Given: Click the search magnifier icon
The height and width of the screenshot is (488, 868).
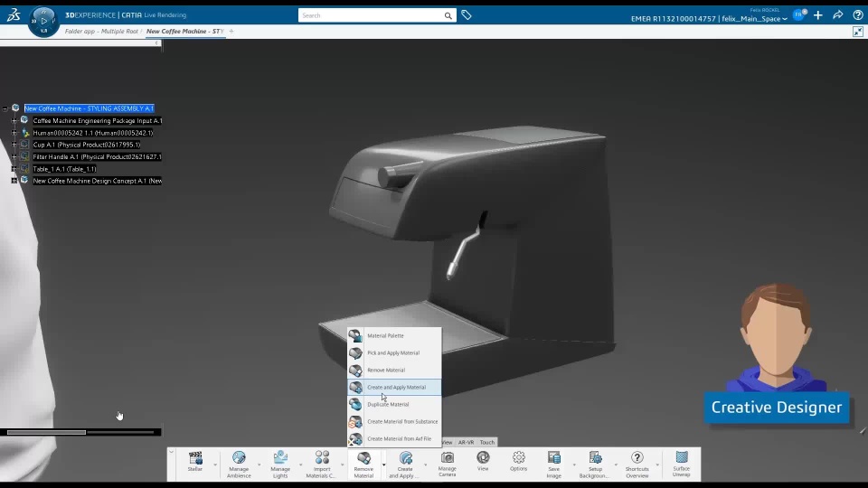Looking at the screenshot, I should pyautogui.click(x=448, y=15).
